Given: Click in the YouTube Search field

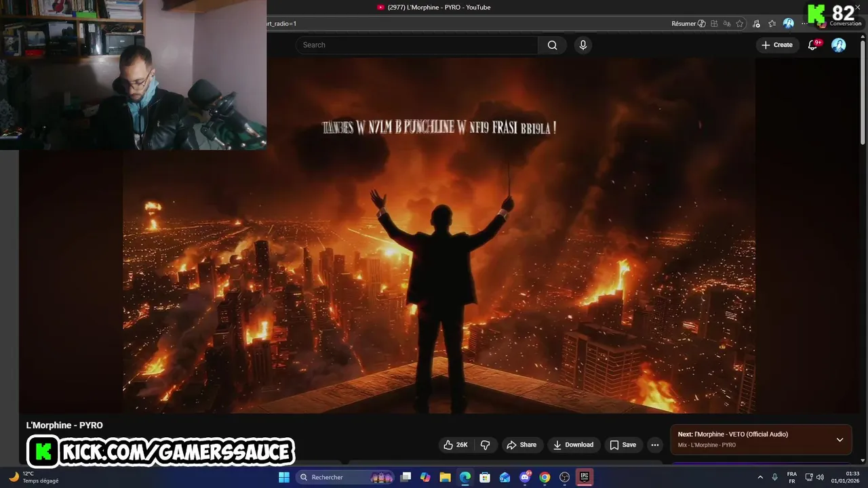Looking at the screenshot, I should pos(417,45).
